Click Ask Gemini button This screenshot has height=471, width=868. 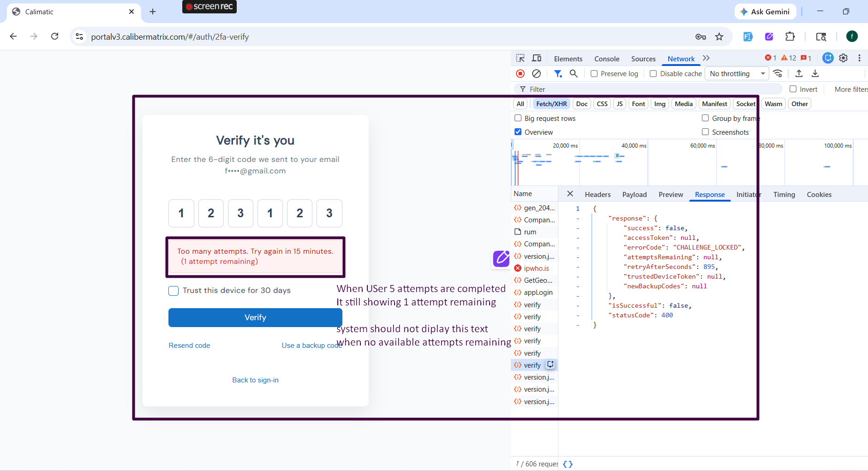coord(765,12)
